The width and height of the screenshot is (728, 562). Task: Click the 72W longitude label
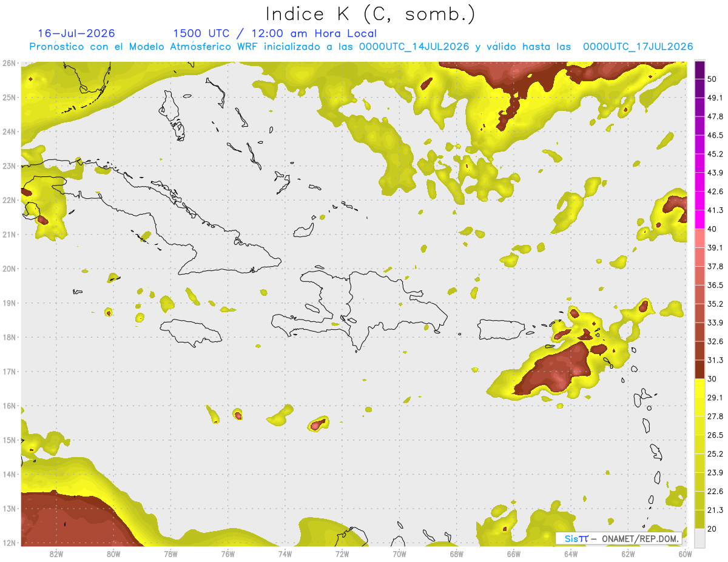[342, 554]
